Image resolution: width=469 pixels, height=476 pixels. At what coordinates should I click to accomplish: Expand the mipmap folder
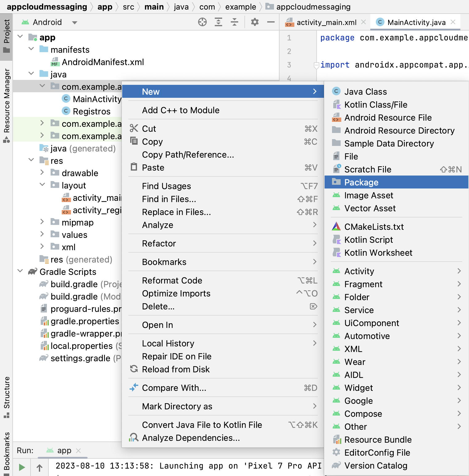[x=42, y=222]
